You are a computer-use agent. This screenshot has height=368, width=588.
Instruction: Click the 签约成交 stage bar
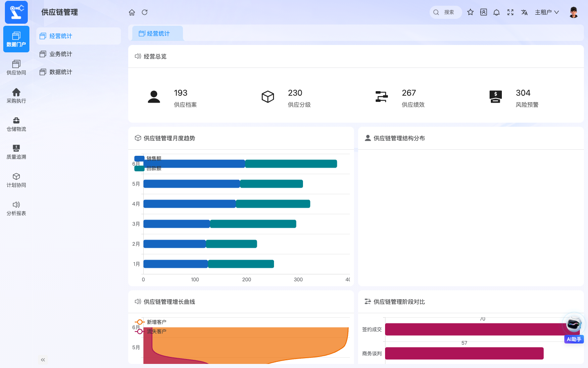(x=482, y=330)
